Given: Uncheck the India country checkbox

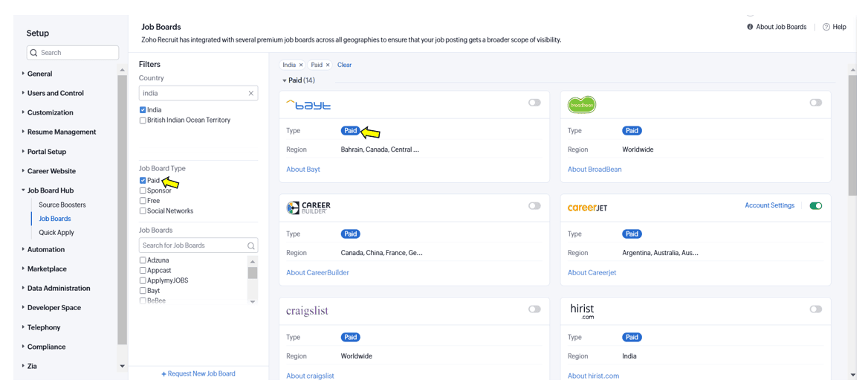Looking at the screenshot, I should pyautogui.click(x=143, y=110).
